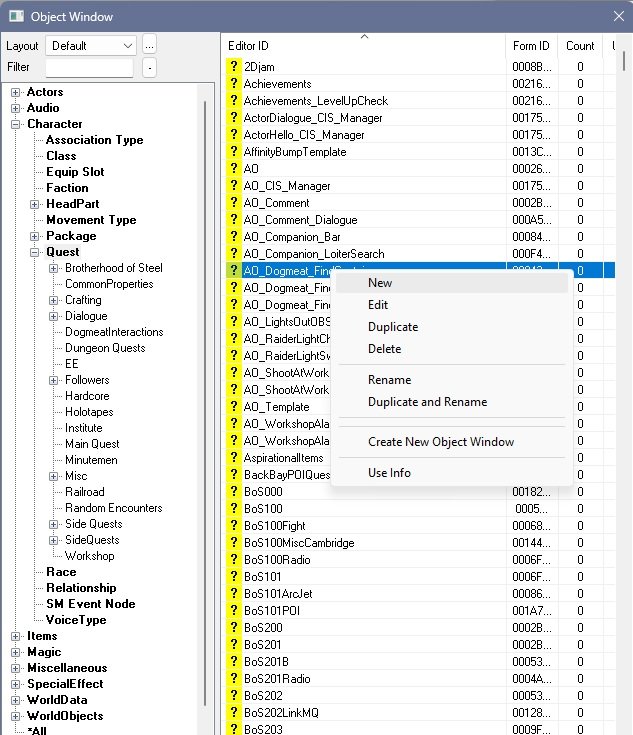Screen dimensions: 633x735
Task: Sort by the Form ID column header
Action: (531, 45)
